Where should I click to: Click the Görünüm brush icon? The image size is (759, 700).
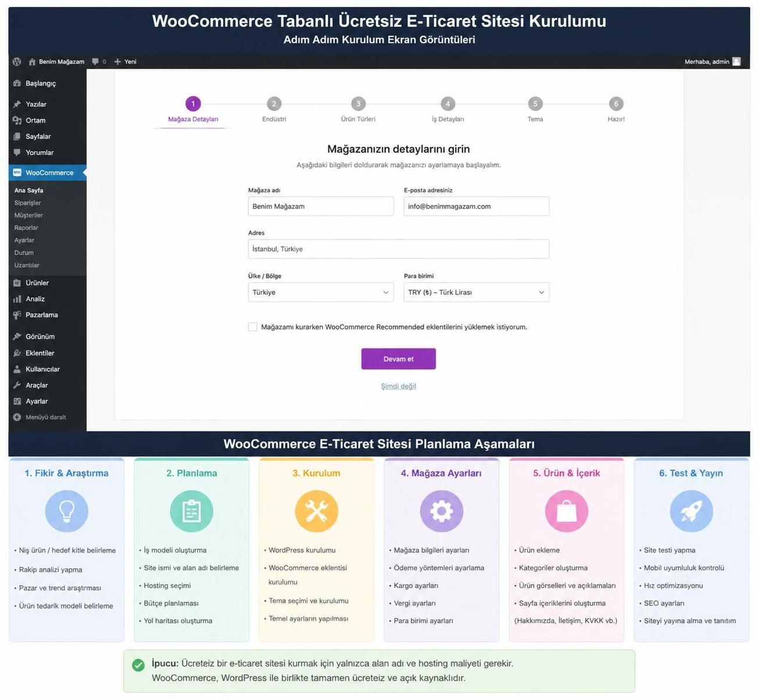tap(17, 337)
